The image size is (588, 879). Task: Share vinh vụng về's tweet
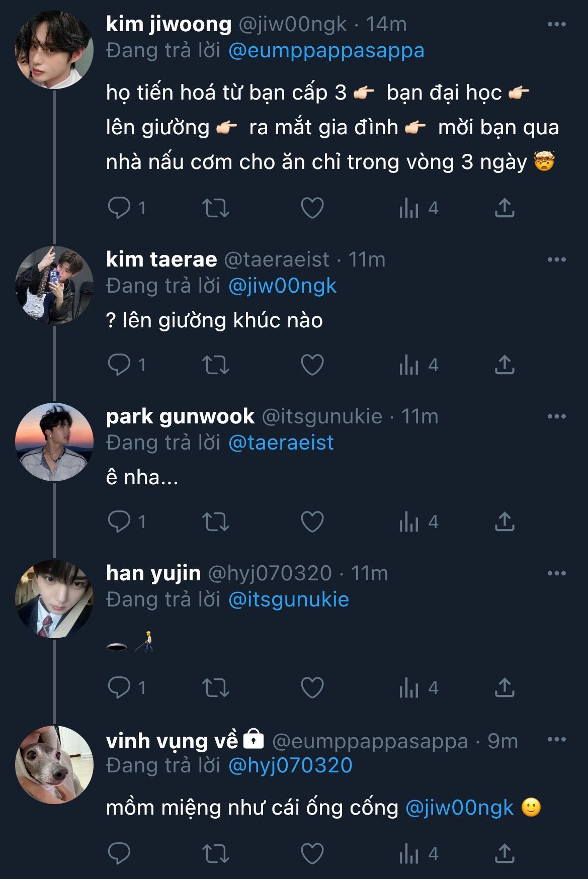click(x=505, y=853)
